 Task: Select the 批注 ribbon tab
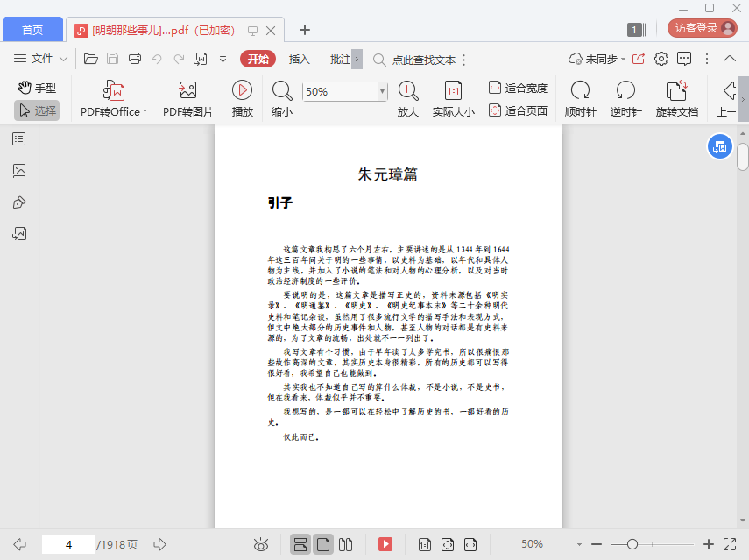340,60
